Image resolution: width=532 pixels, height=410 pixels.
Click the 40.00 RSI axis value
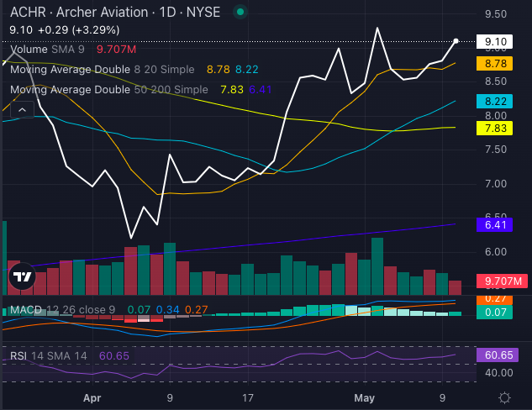tap(498, 373)
